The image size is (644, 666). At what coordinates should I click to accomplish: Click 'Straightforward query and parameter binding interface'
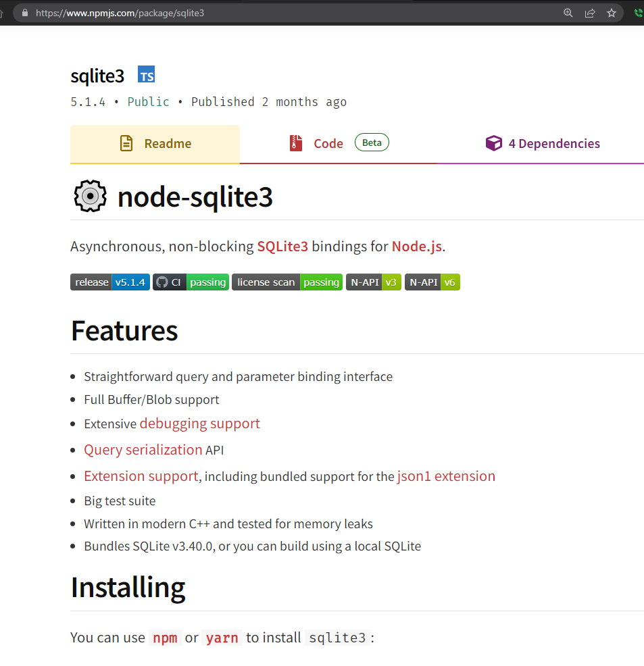238,377
